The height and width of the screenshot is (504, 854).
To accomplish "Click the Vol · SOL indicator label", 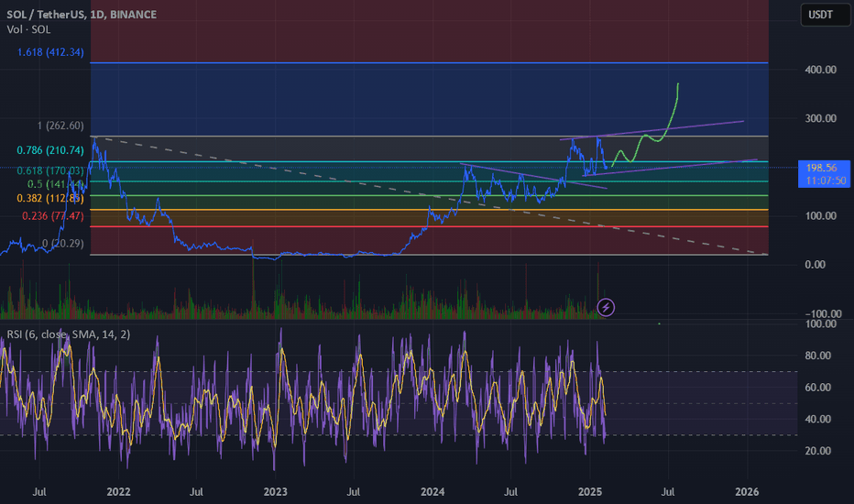I will 29,30.
